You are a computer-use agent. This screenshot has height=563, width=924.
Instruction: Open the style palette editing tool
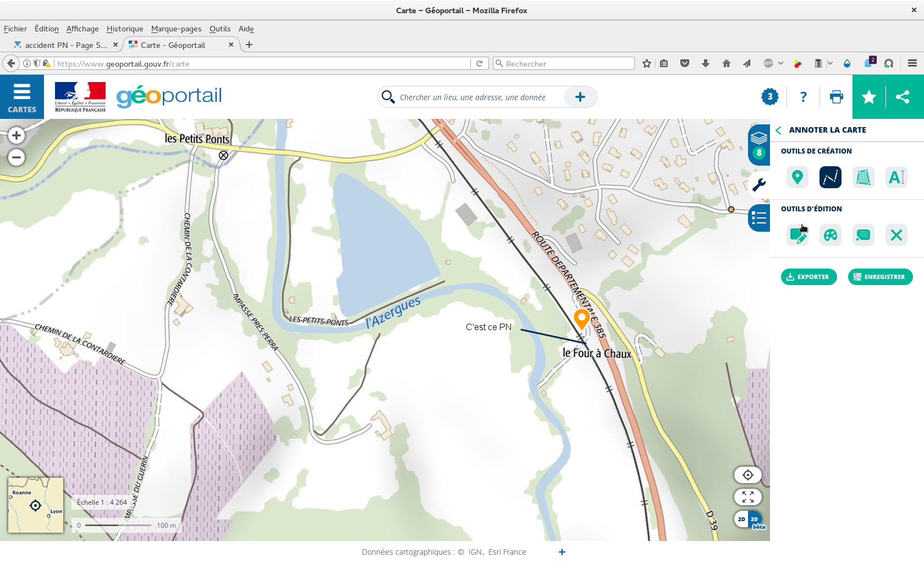point(830,236)
